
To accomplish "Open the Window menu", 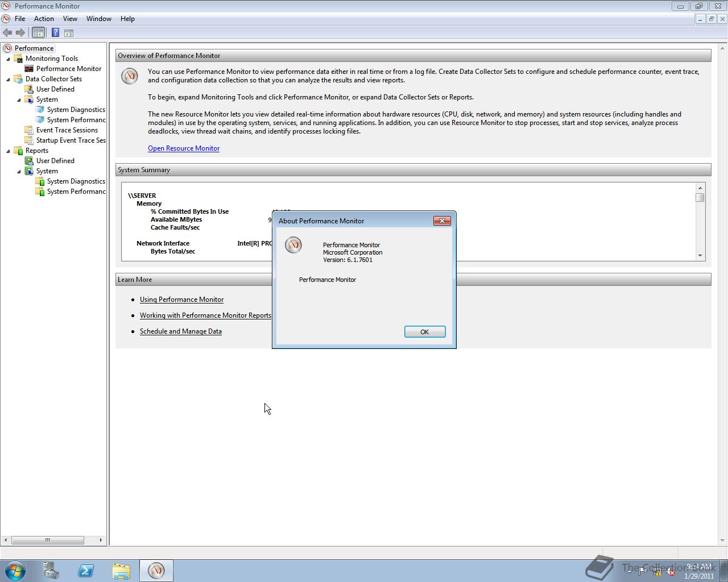I will tap(99, 19).
